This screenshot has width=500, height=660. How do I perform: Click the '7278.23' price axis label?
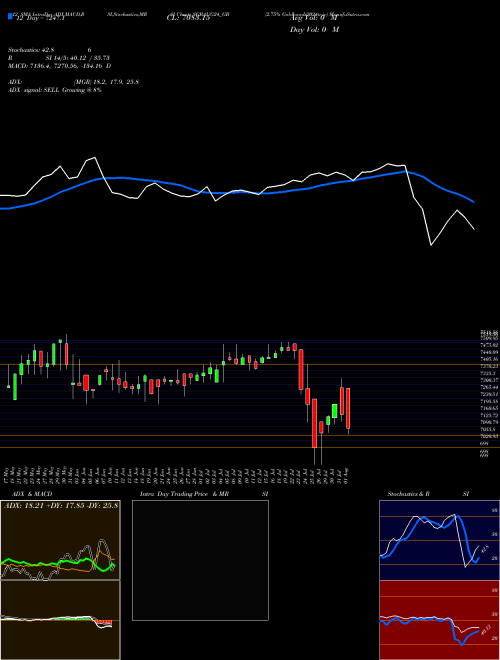(489, 366)
